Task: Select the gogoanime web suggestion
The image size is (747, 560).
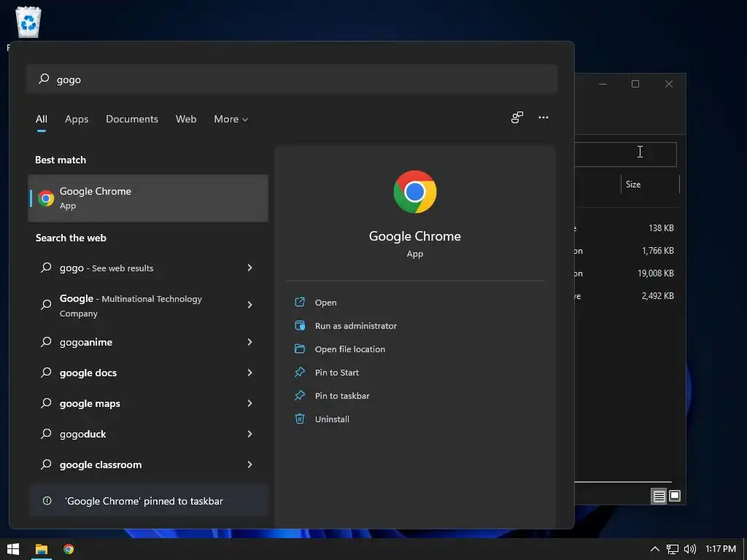Action: (x=148, y=342)
